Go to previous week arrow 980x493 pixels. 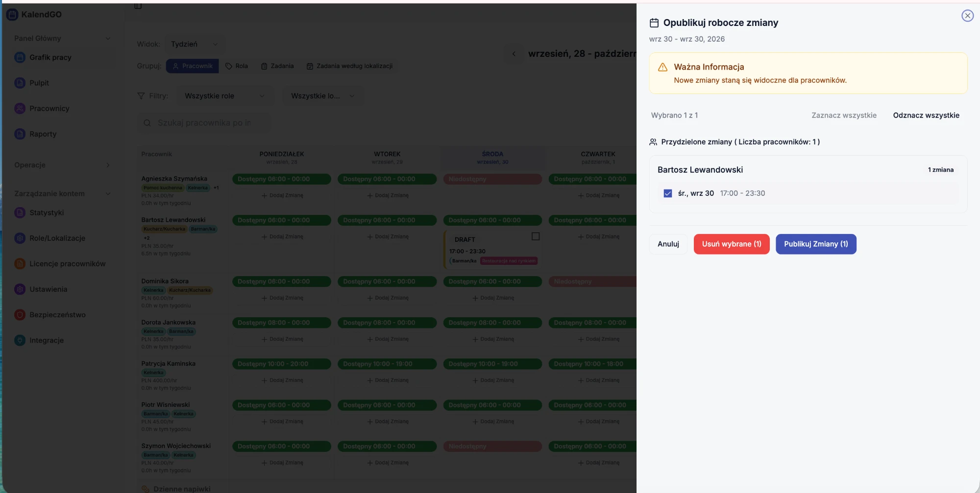[514, 54]
